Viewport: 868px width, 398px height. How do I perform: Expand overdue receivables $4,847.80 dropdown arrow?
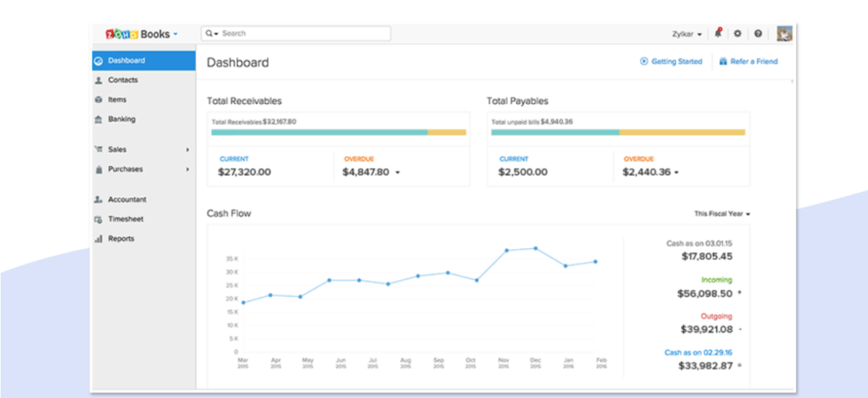coord(398,173)
